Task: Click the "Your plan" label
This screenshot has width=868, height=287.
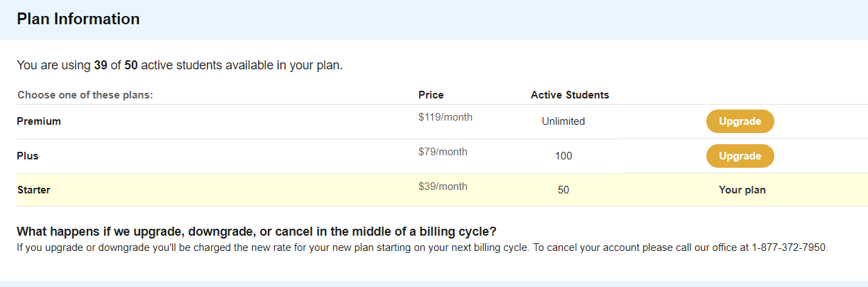Action: 742,189
